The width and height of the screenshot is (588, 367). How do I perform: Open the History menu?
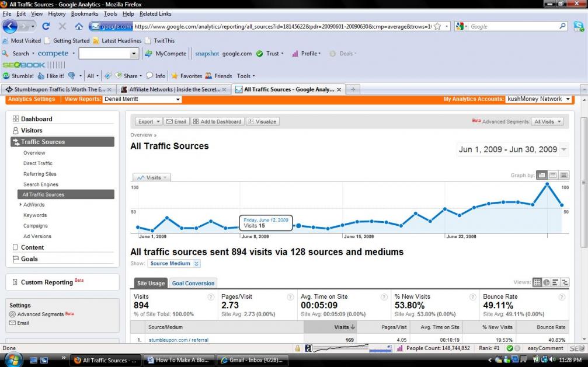click(x=57, y=14)
